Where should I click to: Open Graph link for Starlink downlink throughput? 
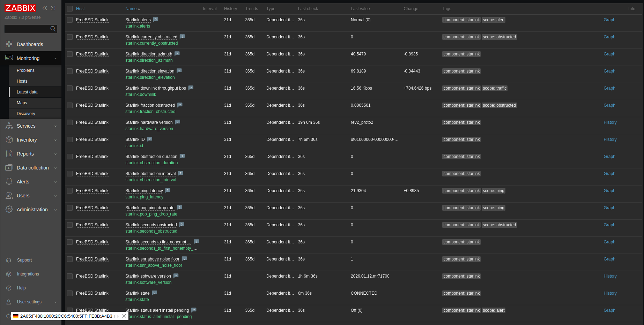click(x=609, y=88)
